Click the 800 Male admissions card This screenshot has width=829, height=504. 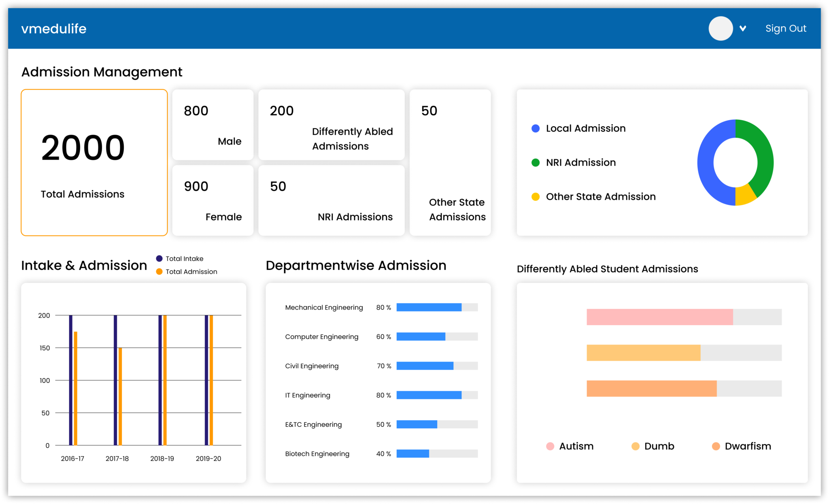point(213,124)
